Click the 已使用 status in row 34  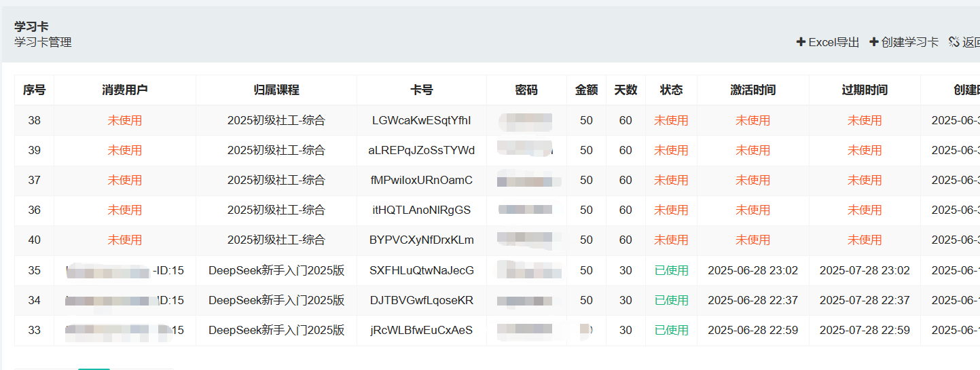(671, 300)
